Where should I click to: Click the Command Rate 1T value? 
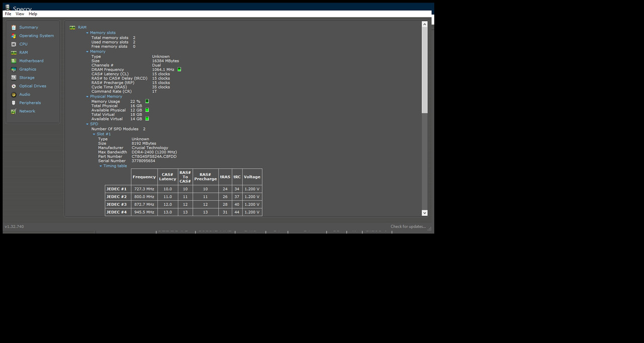[154, 92]
